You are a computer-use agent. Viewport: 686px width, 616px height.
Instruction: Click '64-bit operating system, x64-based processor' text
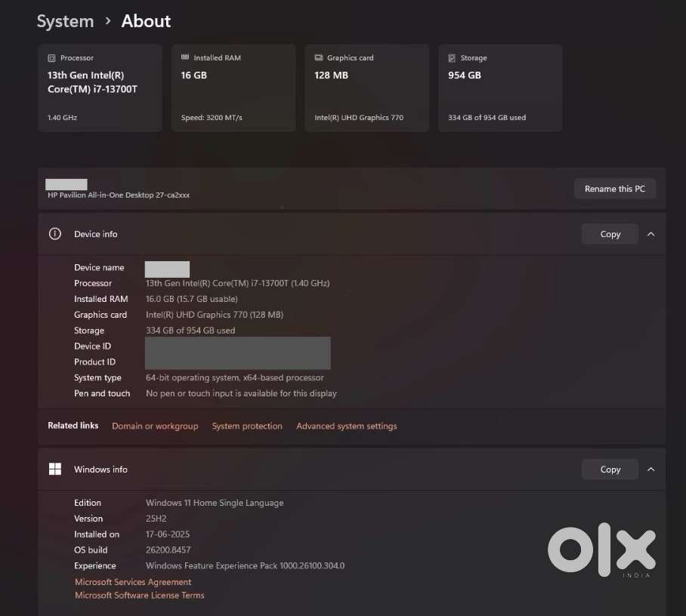point(235,377)
